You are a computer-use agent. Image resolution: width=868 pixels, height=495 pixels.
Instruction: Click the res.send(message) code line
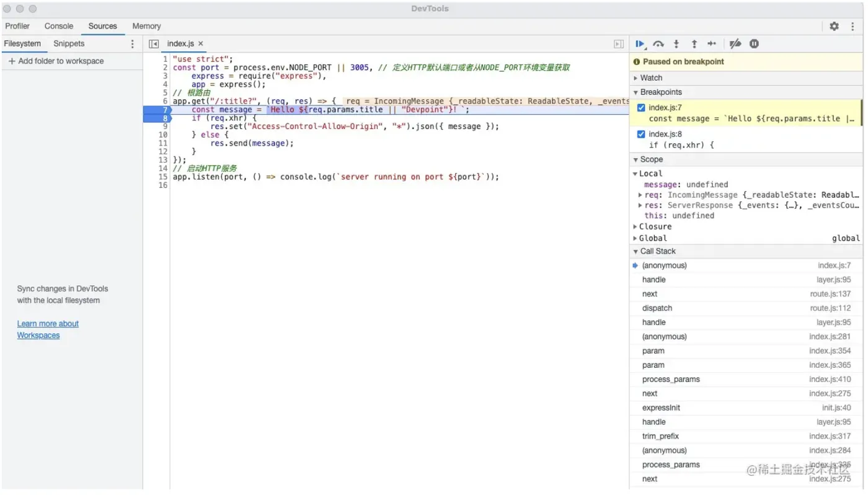252,143
